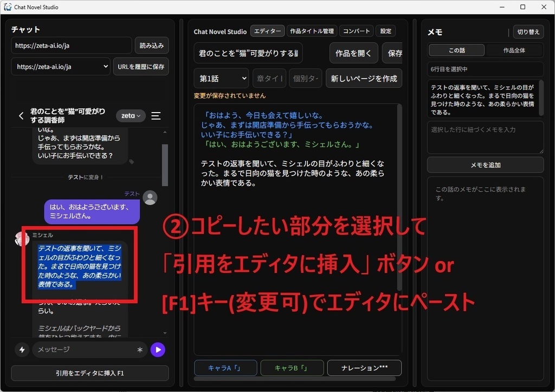The image size is (555, 392).
Task: Click the memo preview scrollbar
Action: click(541, 97)
